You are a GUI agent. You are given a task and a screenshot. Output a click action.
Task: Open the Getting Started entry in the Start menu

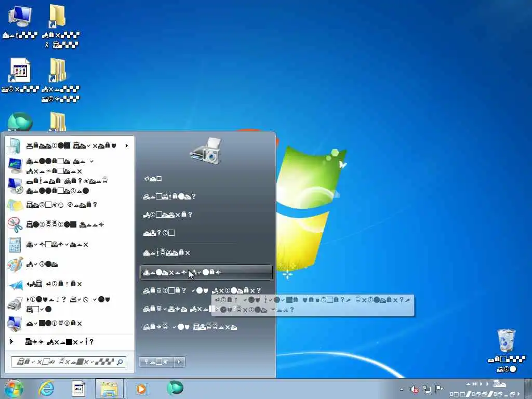point(70,145)
